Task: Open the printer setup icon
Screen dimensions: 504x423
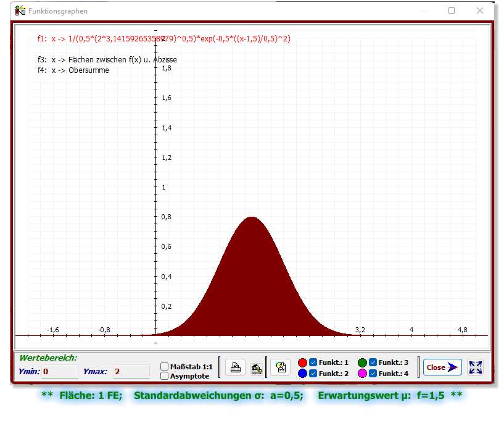Action: tap(257, 368)
